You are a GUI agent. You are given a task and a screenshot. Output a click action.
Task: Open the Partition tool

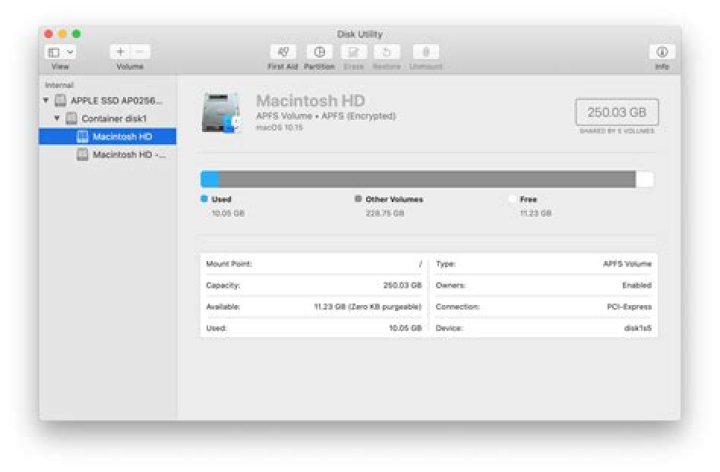(x=319, y=52)
